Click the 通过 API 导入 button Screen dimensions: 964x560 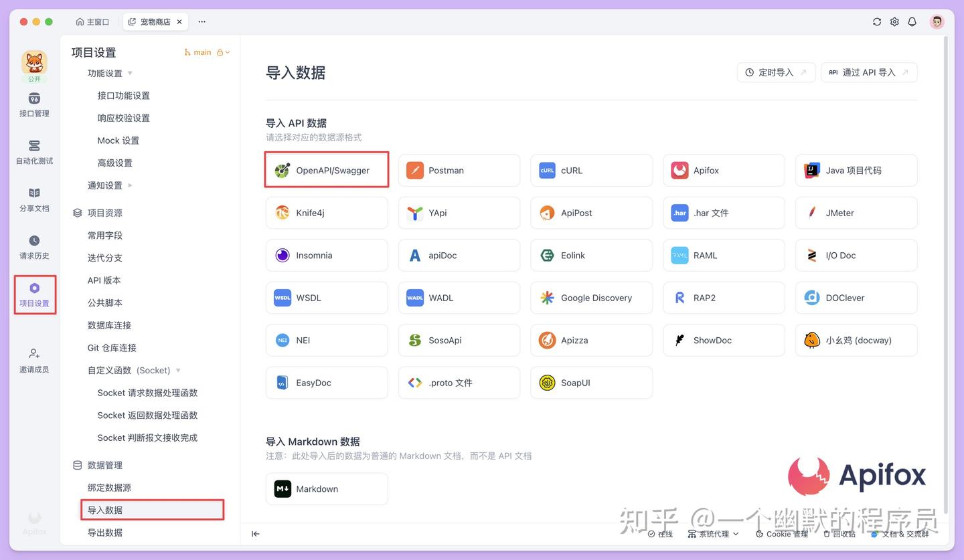pyautogui.click(x=868, y=72)
